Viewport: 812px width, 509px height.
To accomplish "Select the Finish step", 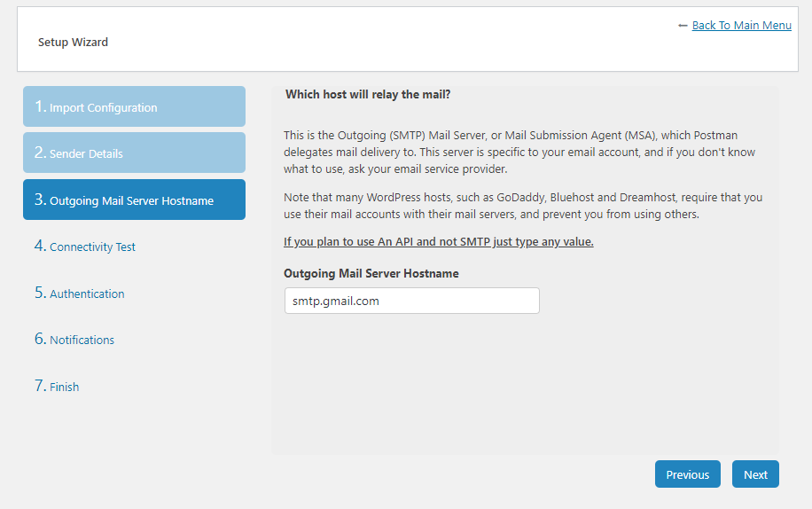I will 64,387.
